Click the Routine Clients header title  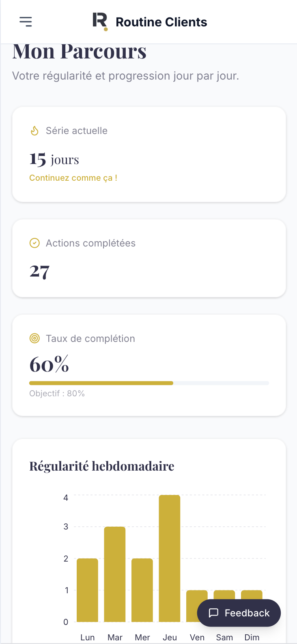point(161,22)
